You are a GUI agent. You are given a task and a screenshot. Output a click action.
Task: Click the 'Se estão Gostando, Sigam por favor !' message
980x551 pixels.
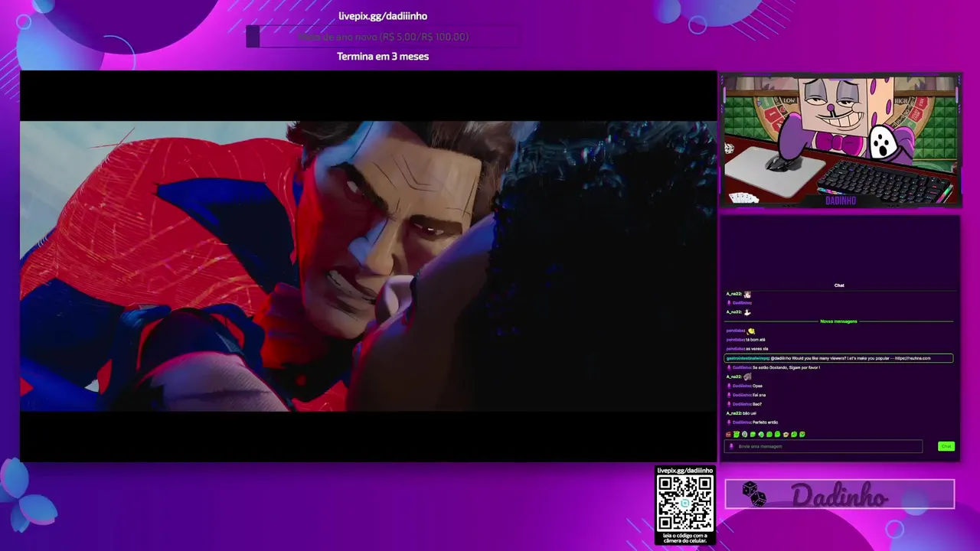coord(786,367)
